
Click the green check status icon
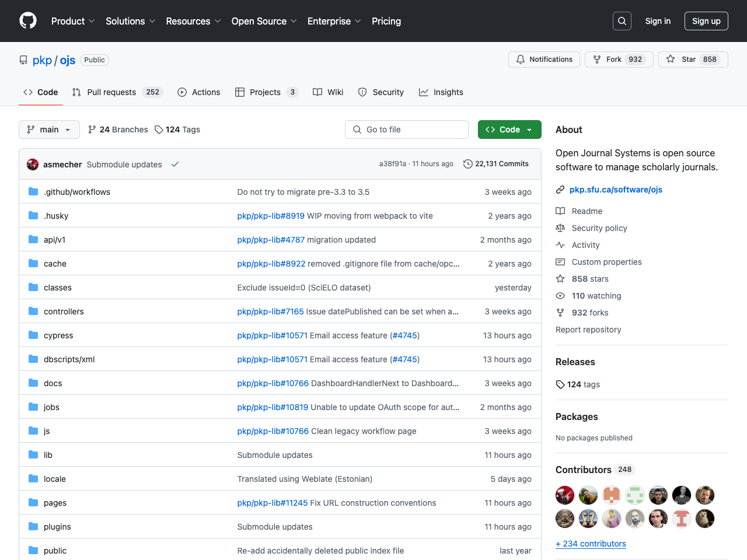click(x=175, y=164)
